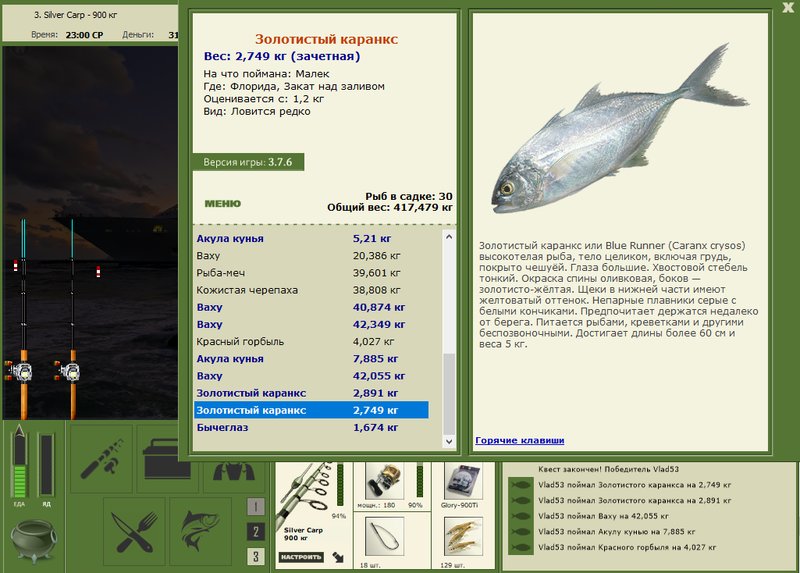The image size is (800, 573).
Task: Switch to rod slot 1
Action: click(x=256, y=506)
